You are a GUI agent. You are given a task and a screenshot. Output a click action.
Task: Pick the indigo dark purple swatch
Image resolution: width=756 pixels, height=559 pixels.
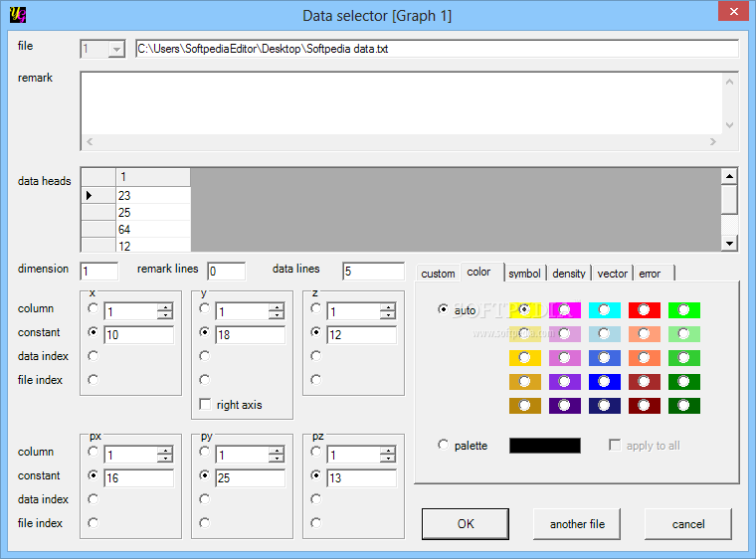click(565, 406)
